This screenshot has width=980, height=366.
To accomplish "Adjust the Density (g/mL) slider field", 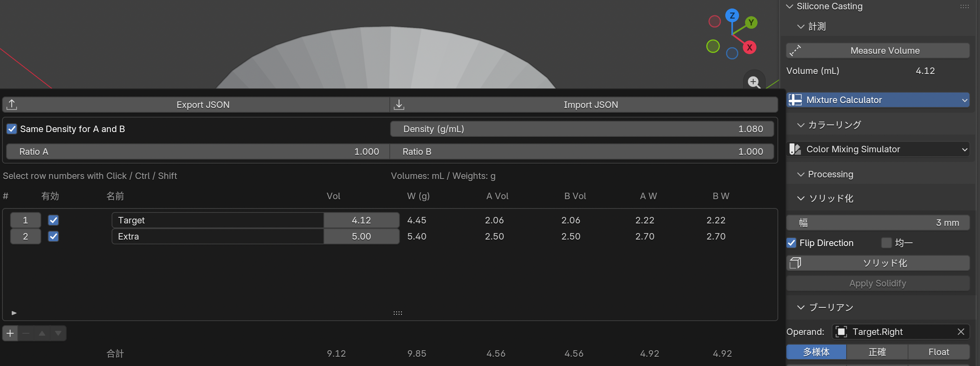I will (x=582, y=129).
